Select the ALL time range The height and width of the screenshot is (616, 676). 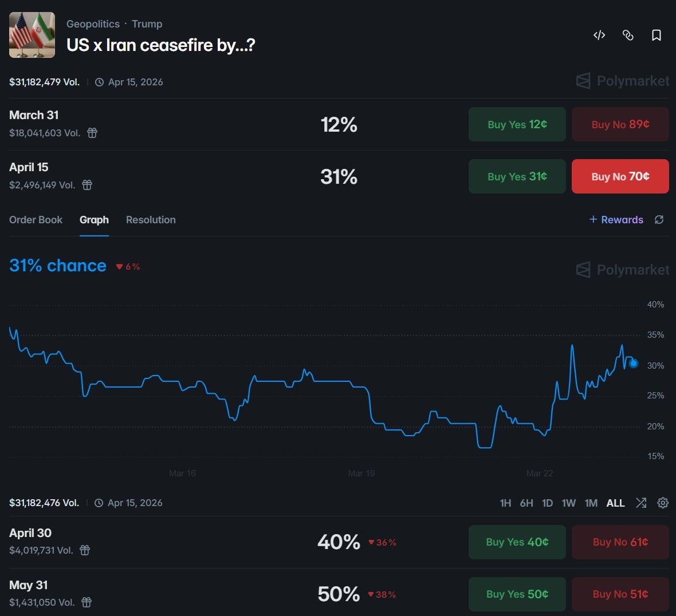(x=615, y=503)
